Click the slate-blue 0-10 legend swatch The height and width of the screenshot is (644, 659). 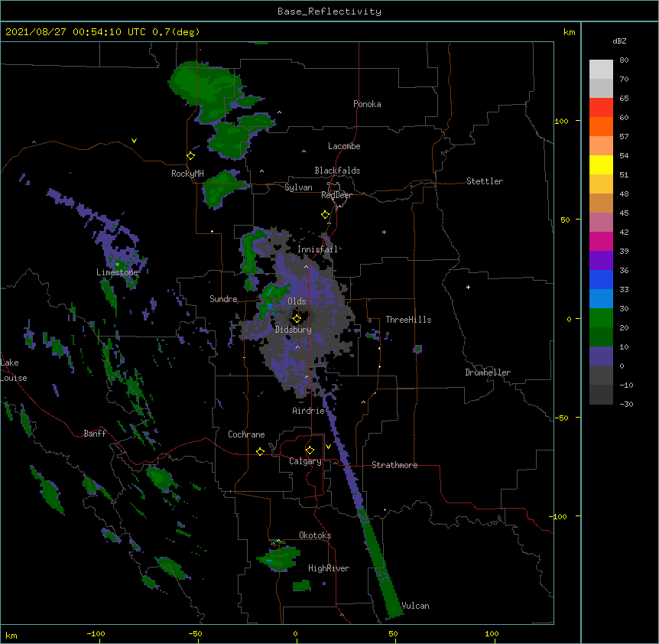click(x=601, y=356)
